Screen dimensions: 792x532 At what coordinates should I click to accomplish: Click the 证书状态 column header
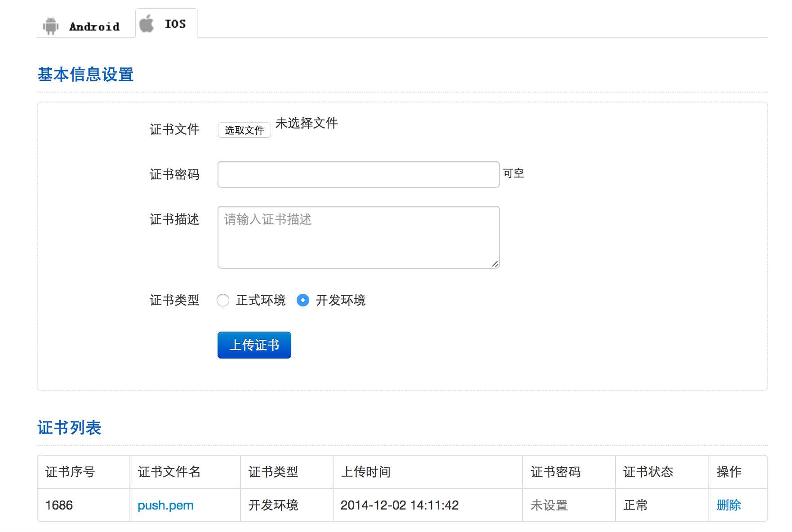tap(648, 472)
